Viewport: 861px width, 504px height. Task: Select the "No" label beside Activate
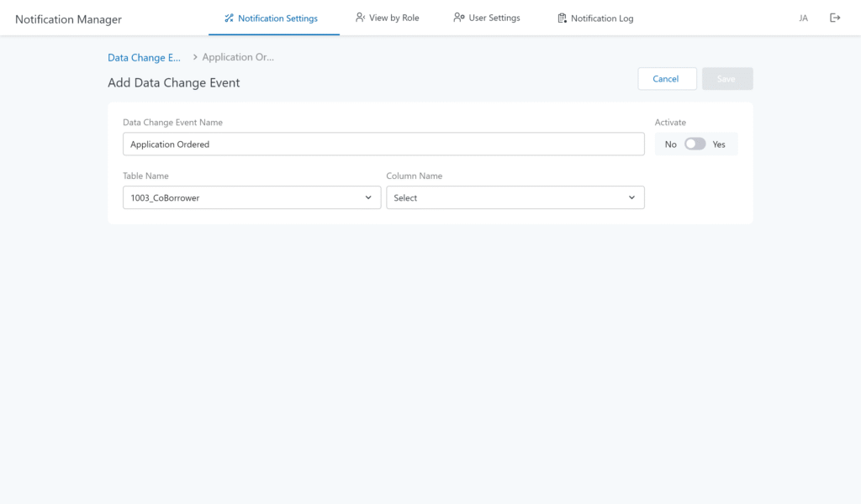(670, 144)
